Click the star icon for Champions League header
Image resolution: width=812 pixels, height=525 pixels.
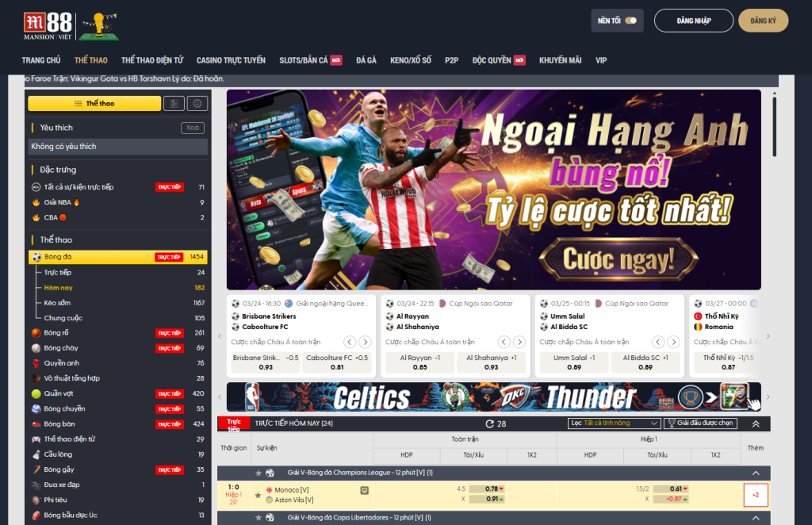pos(259,473)
